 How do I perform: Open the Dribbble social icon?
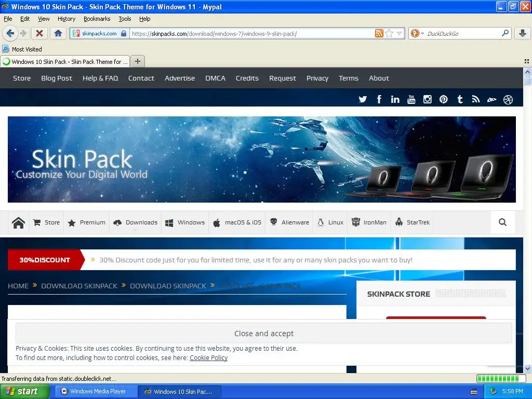pos(508,99)
